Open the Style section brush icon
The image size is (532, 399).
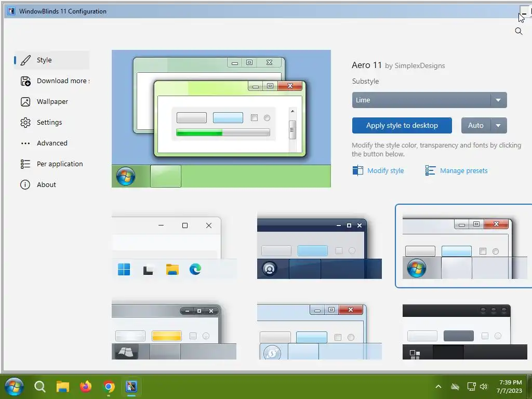pyautogui.click(x=26, y=60)
